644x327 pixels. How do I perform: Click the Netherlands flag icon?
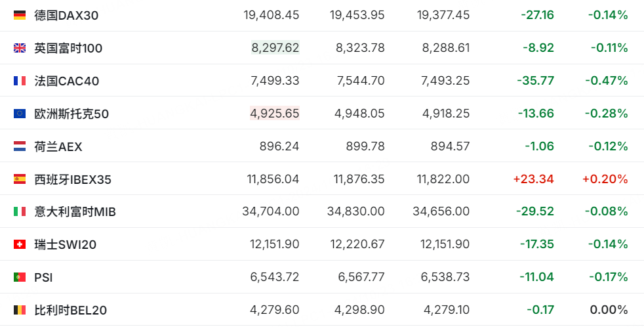pyautogui.click(x=19, y=146)
